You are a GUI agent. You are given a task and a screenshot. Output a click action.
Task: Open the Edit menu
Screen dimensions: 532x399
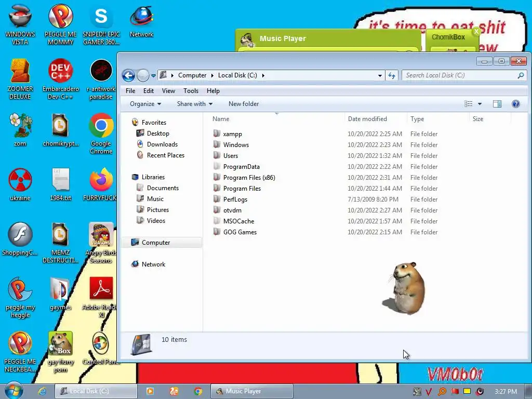[148, 91]
